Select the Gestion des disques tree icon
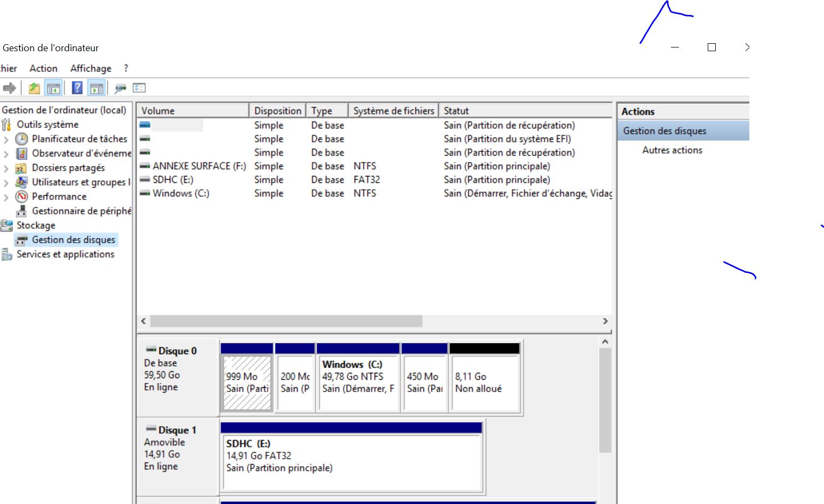 (x=21, y=240)
